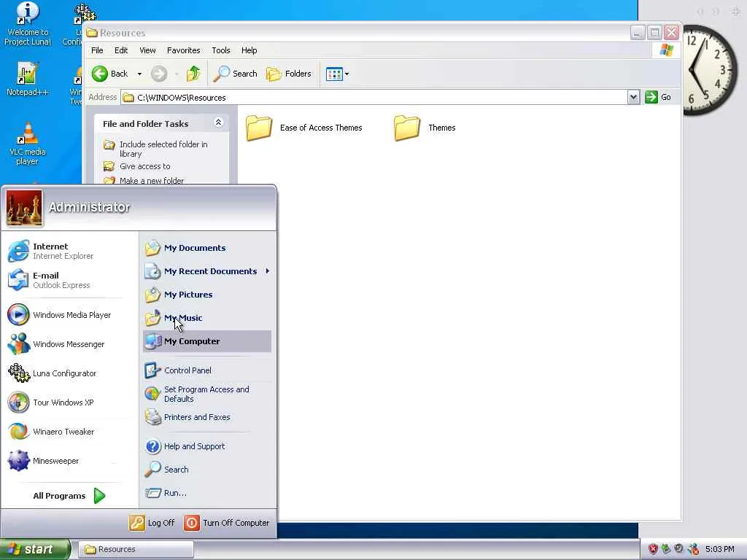Click the Log Off button
This screenshot has width=747, height=560.
tap(152, 523)
